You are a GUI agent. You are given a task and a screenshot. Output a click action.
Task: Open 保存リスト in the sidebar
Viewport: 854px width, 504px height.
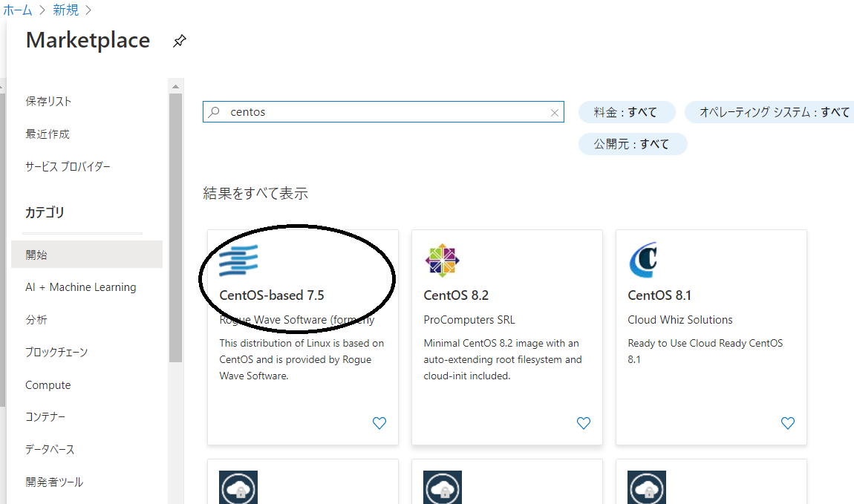[48, 101]
